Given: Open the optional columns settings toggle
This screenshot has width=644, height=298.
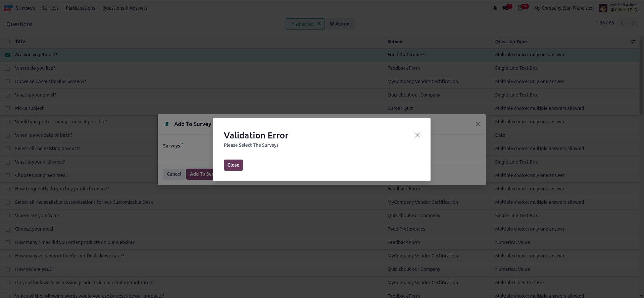Looking at the screenshot, I should 633,42.
